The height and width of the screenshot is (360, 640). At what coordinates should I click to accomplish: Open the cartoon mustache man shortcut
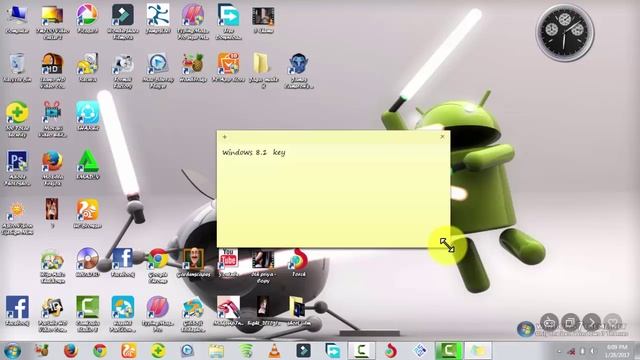[x=193, y=262]
